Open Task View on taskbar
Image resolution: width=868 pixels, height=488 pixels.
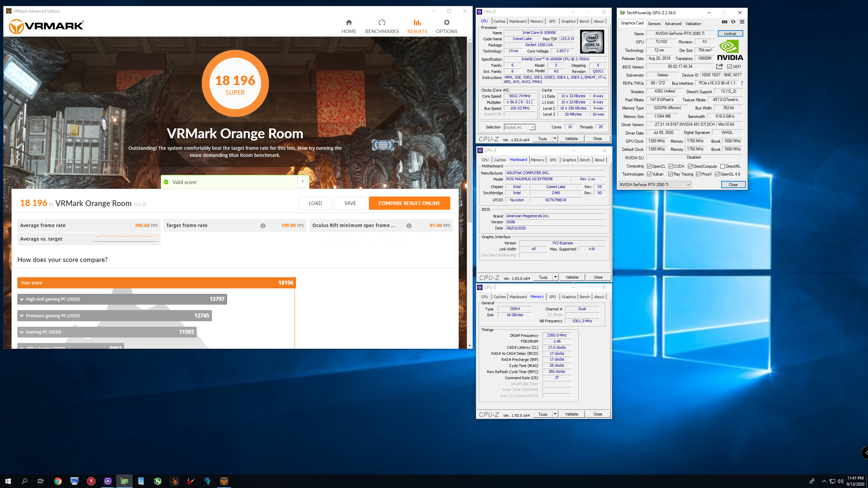pos(41,481)
